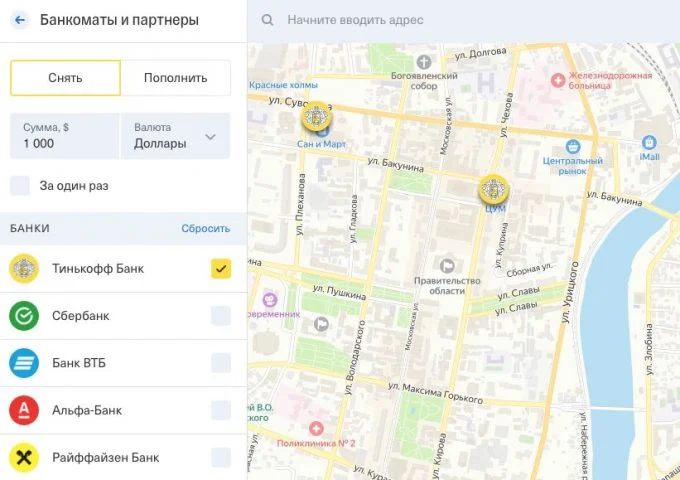
Task: Switch to the Пополнить tab
Action: (x=176, y=78)
